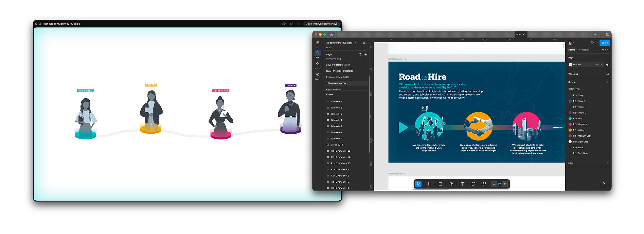Viewport: 644px width, 234px height.
Task: Search pages with the magnifier icon
Action: [x=360, y=54]
